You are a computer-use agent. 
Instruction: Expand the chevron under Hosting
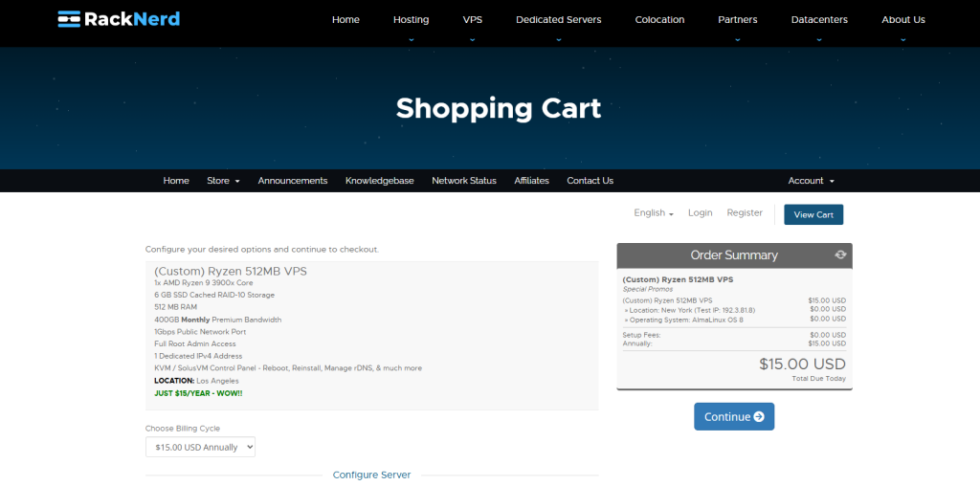(411, 38)
